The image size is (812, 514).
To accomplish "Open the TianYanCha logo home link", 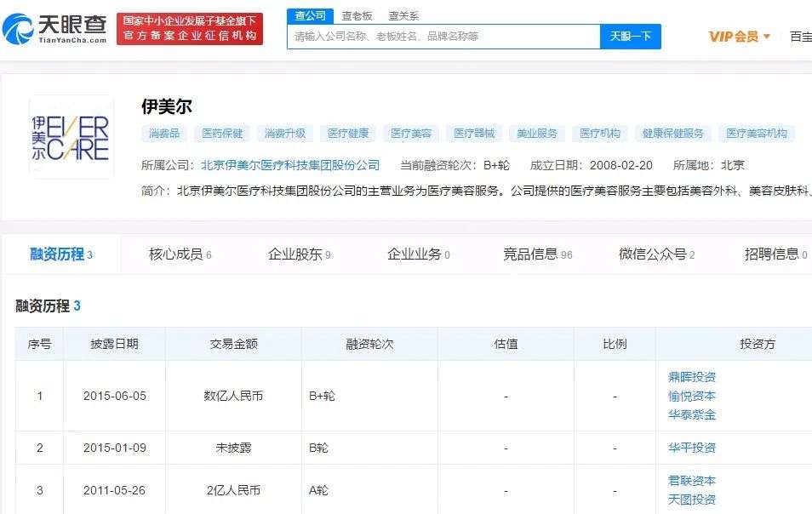I will (54, 29).
